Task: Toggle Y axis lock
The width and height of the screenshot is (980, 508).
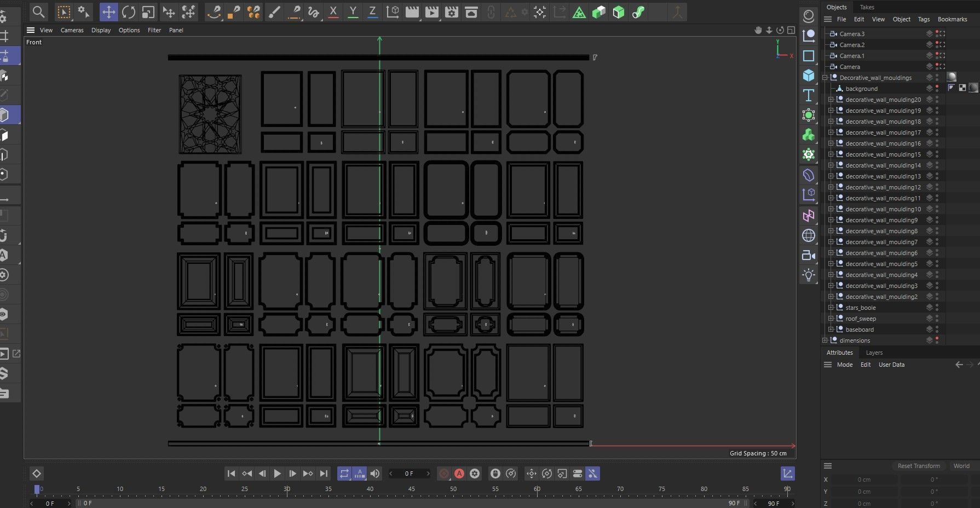Action: (x=353, y=11)
